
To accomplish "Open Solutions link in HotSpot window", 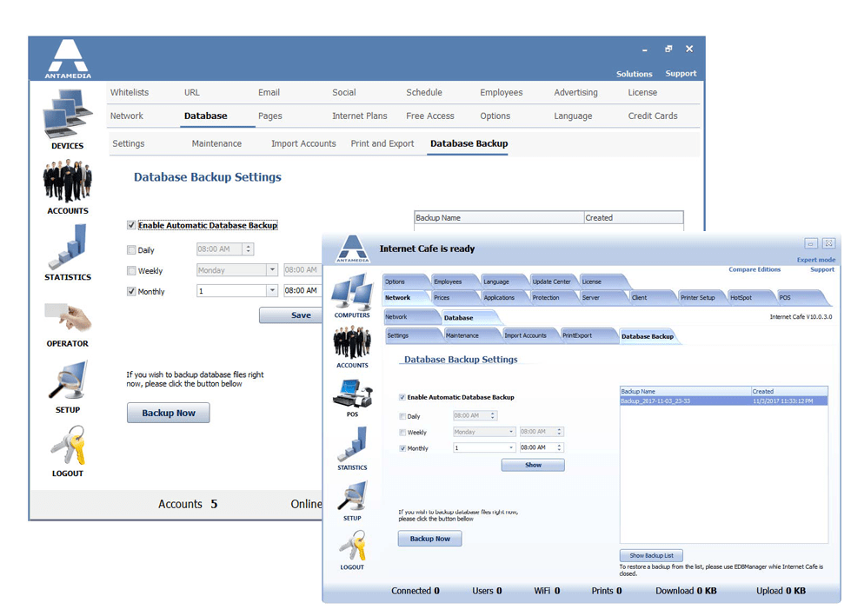I will point(634,74).
